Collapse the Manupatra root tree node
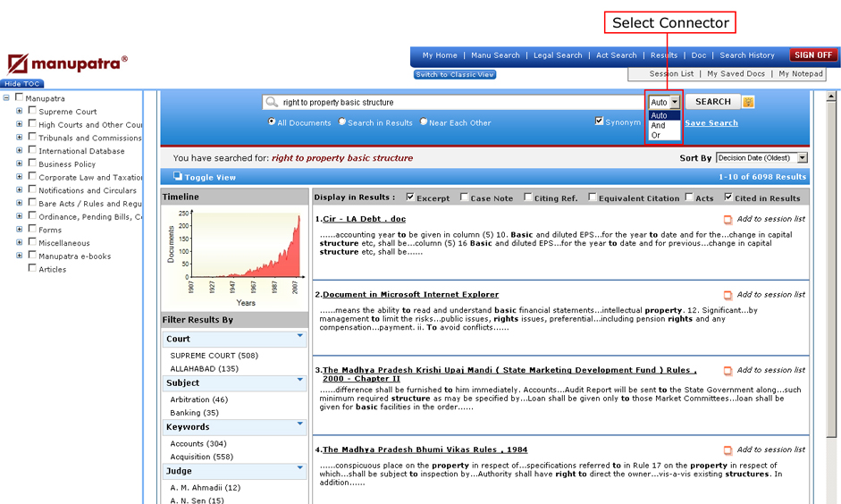 (x=6, y=98)
